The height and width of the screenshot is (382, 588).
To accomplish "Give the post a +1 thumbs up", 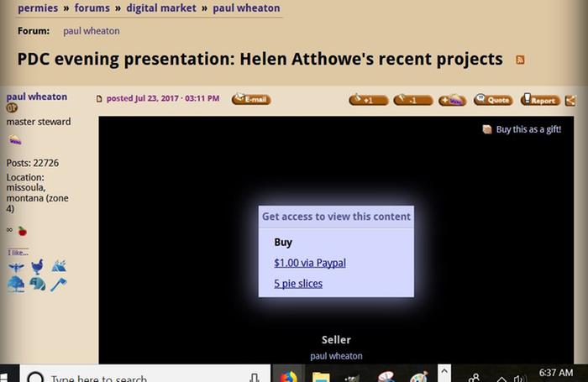I will pyautogui.click(x=368, y=100).
